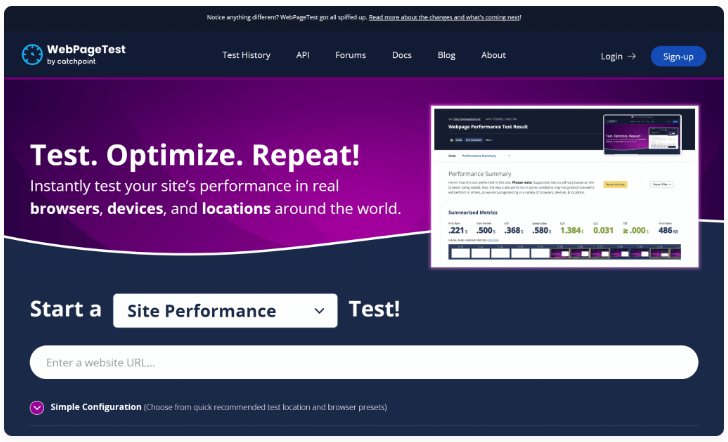Open the About page
This screenshot has height=442, width=728.
(x=493, y=55)
